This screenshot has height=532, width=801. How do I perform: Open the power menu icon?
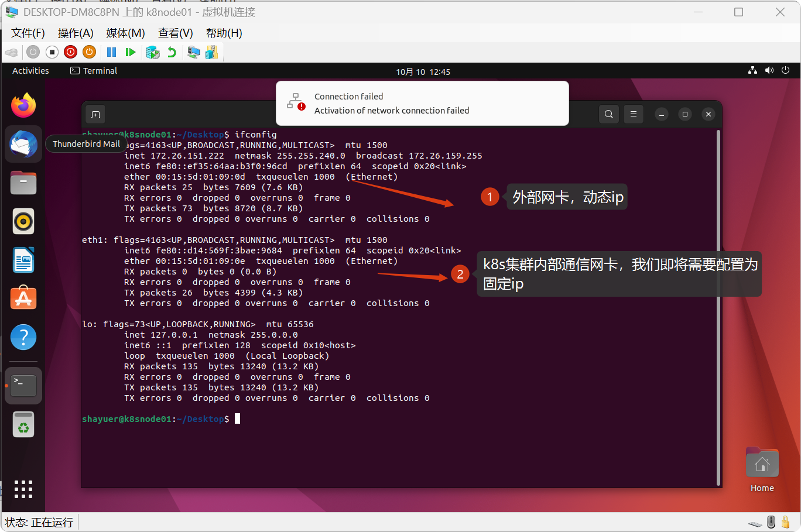(x=785, y=70)
